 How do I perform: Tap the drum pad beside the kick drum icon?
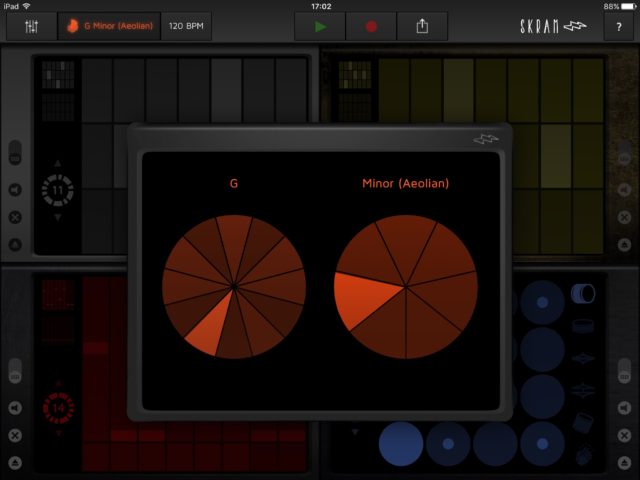point(542,302)
